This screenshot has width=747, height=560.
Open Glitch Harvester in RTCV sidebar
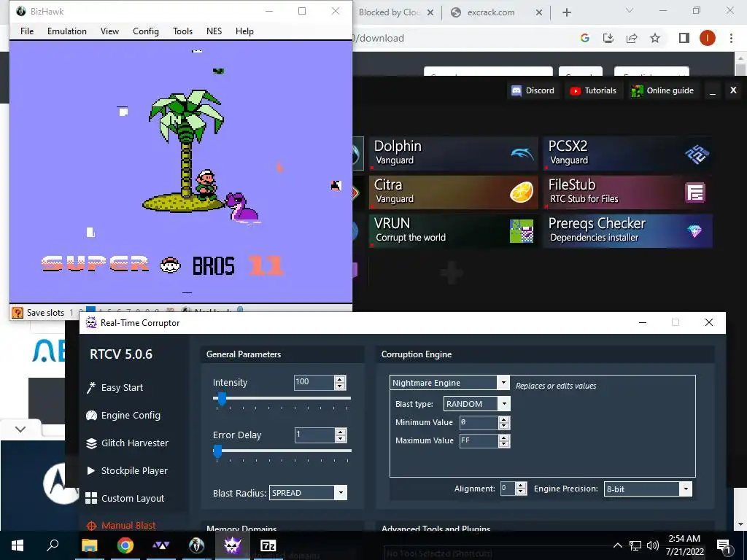pos(127,443)
